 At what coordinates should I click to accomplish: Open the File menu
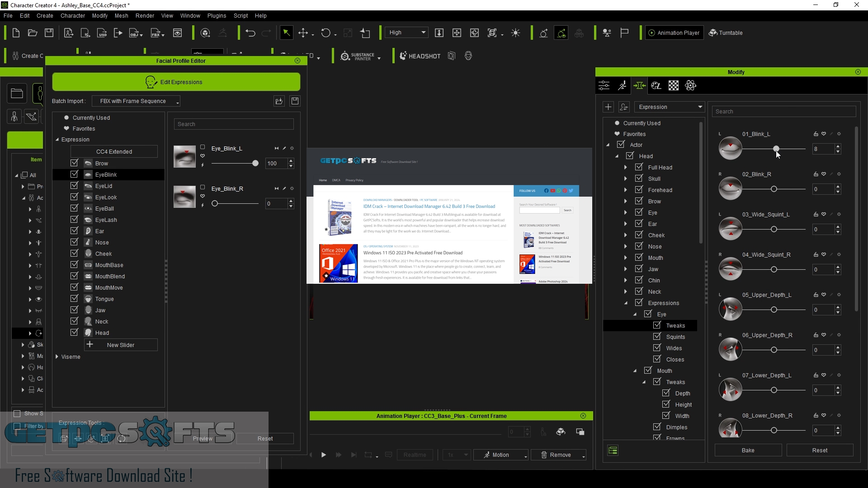pos(8,15)
